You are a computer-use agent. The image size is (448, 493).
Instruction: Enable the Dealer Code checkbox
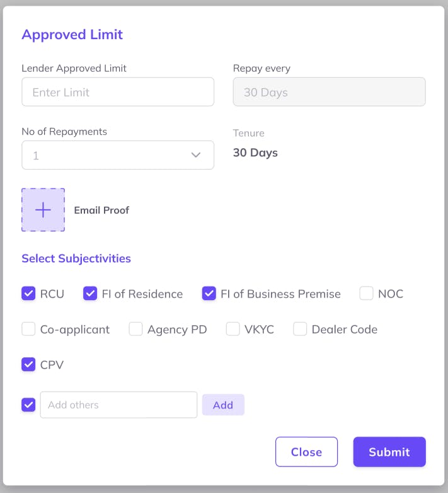(300, 329)
